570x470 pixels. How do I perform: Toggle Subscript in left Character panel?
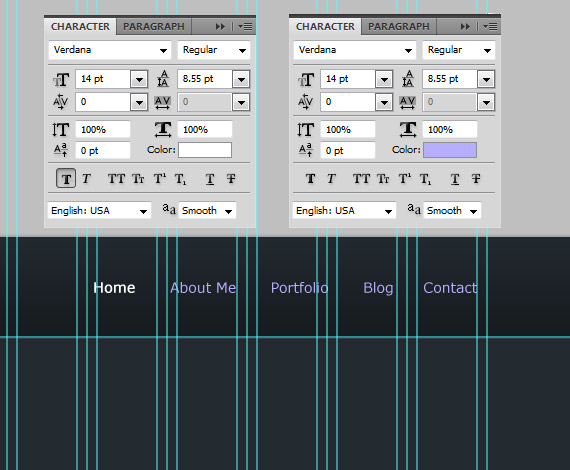click(180, 179)
